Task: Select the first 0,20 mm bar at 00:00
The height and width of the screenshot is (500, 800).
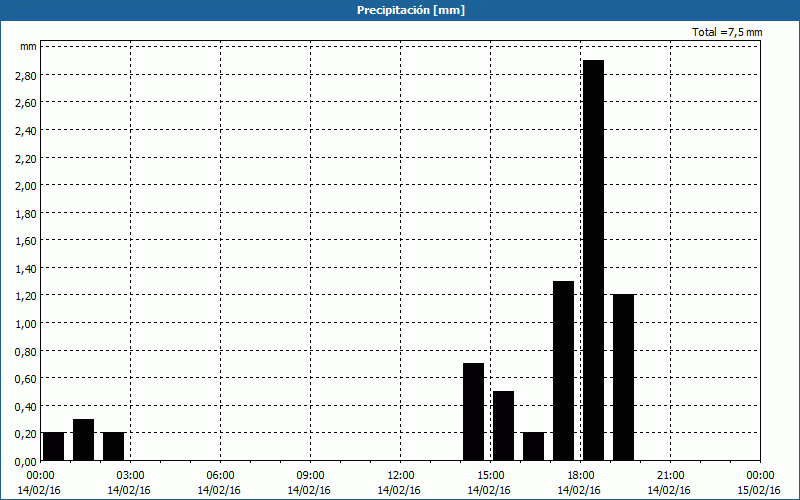Action: (54, 446)
